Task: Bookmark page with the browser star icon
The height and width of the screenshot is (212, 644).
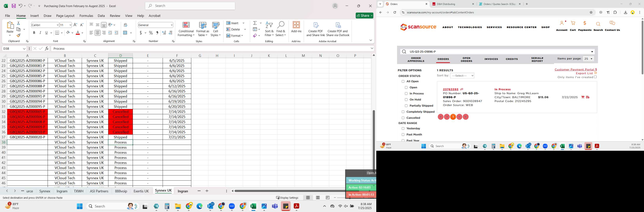Action: 591,13
